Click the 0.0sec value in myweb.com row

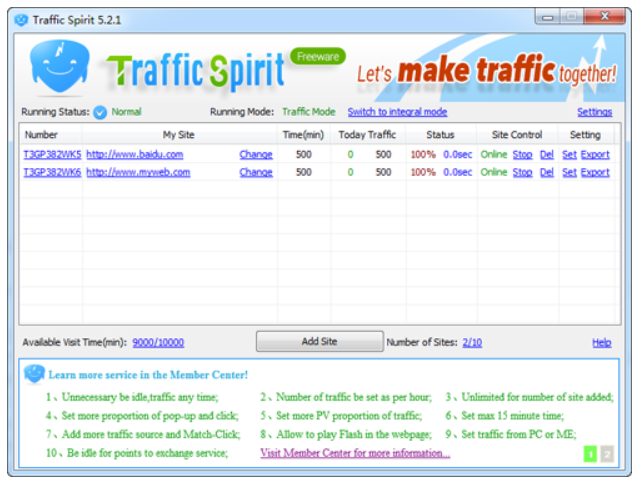coord(458,172)
